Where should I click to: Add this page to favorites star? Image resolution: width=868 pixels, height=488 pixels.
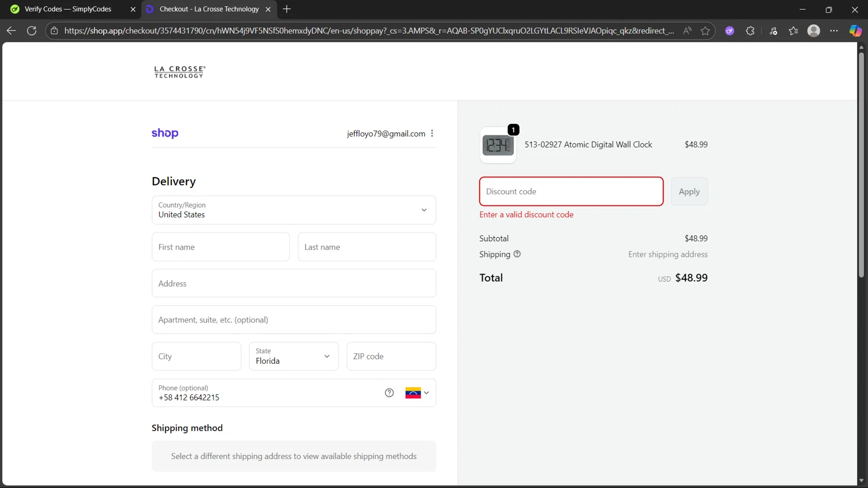click(705, 31)
